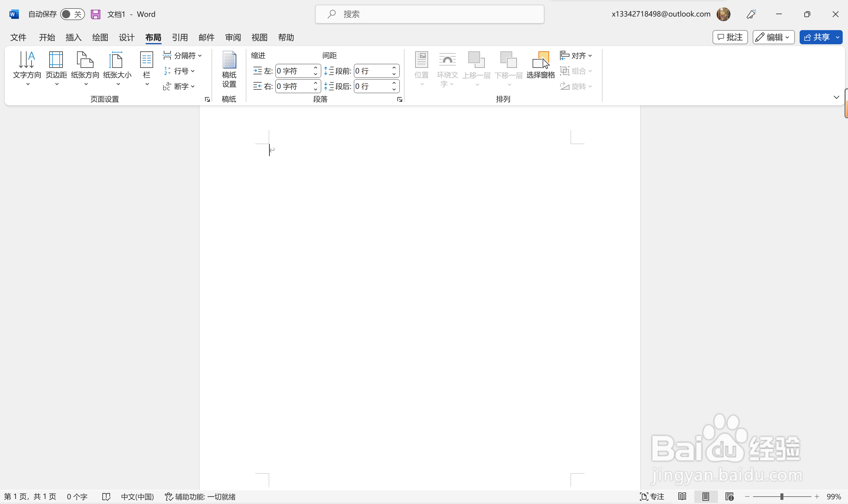Collapse the ribbon with the chevron

click(836, 97)
